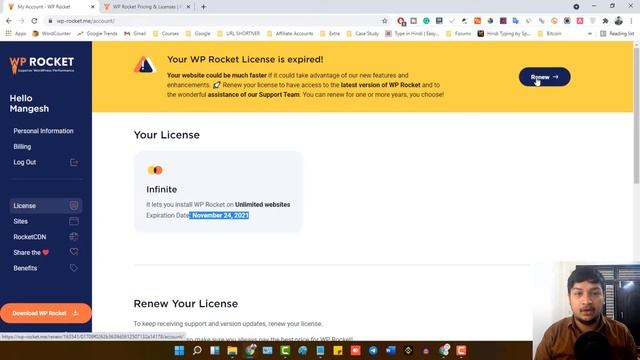Expand the Google bookmark folder
Image resolution: width=640 pixels, height=360 pixels.
(x=198, y=33)
